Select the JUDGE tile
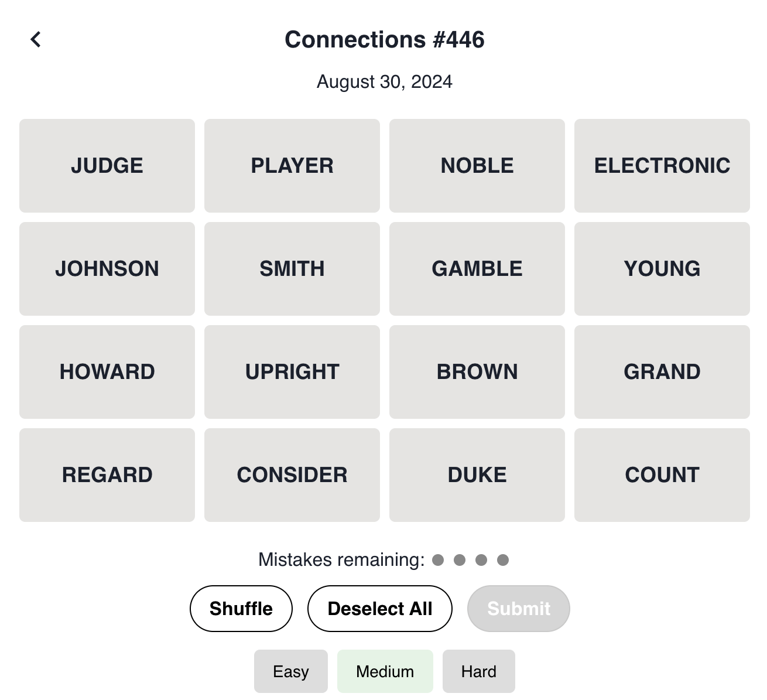767x700 pixels. [107, 165]
